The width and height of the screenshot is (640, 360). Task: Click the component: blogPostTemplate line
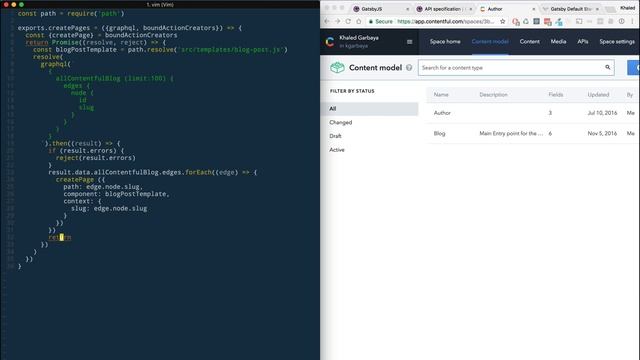[x=116, y=194]
